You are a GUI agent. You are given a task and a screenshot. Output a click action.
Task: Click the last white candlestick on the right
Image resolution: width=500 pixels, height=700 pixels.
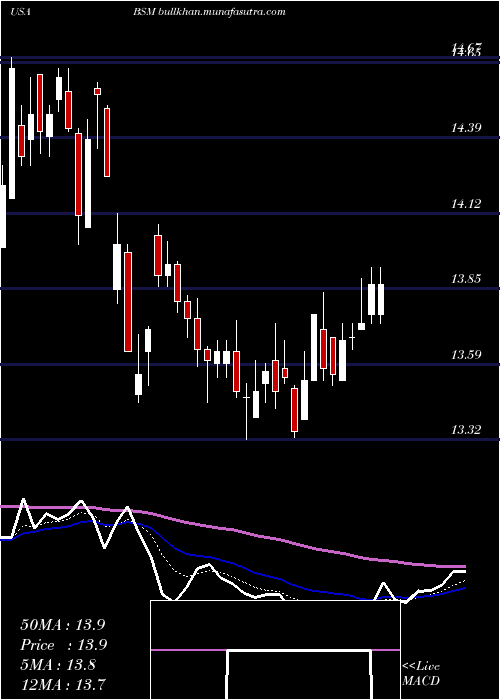381,299
